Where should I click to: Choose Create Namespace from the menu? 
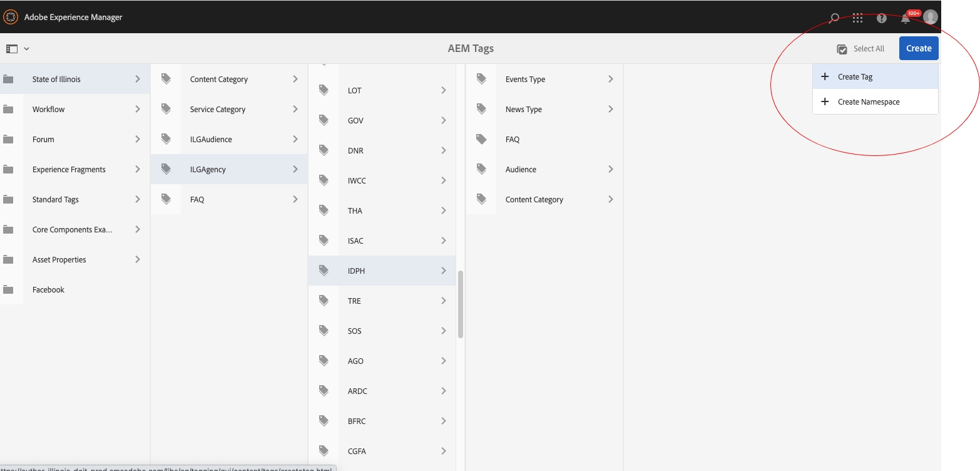click(869, 101)
